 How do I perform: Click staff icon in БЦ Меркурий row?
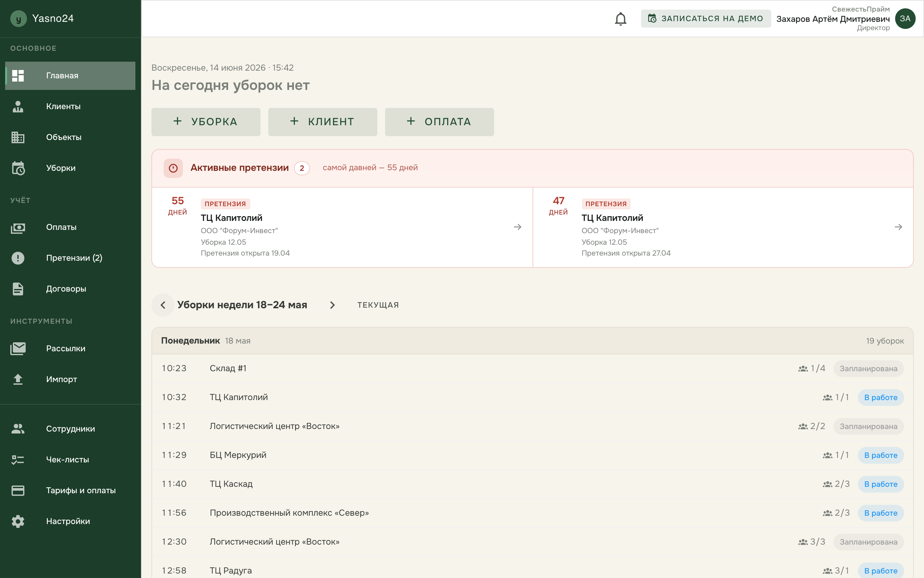(x=827, y=455)
